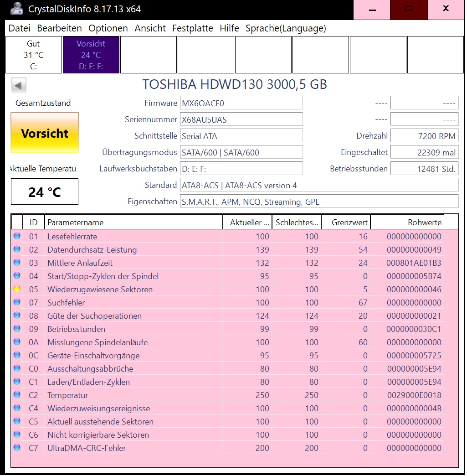The height and width of the screenshot is (476, 467).
Task: Click the yellow status dot for Wiederzugewiesene Sektoren
Action: (17, 289)
